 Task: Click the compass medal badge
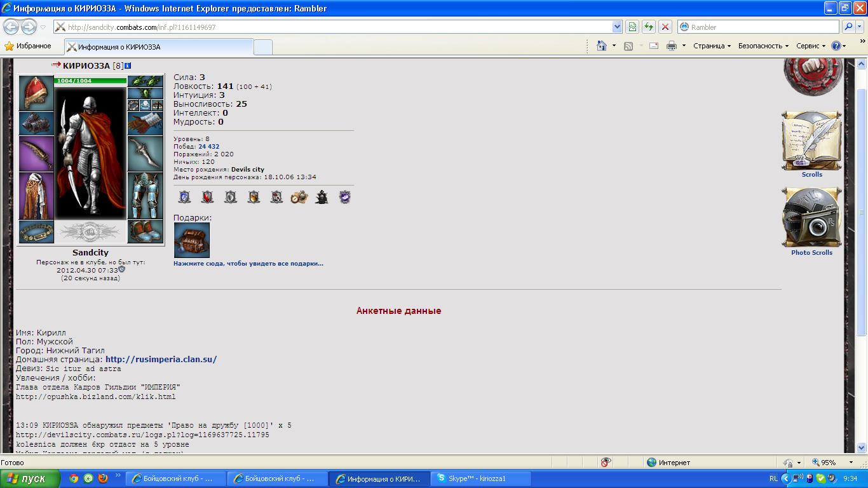coord(299,197)
